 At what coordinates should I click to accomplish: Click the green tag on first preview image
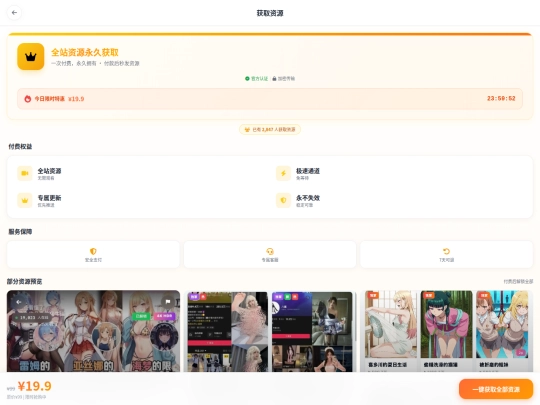141,316
